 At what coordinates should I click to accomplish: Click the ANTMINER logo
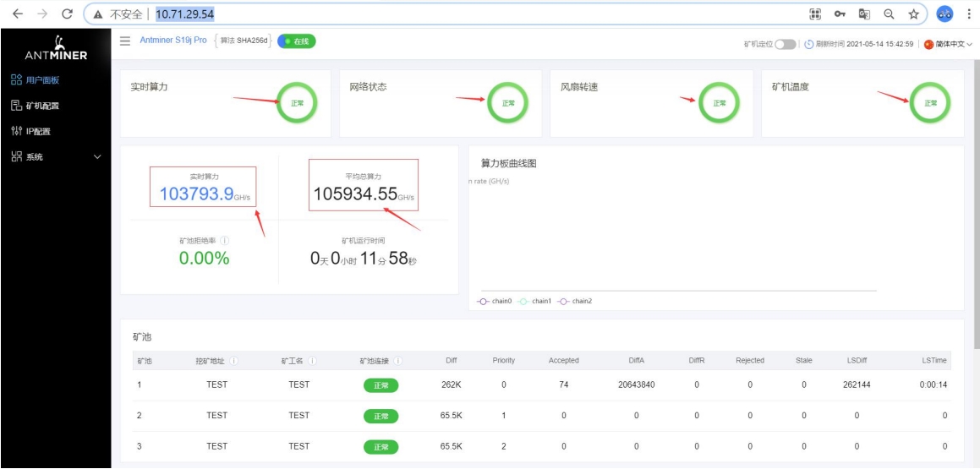(x=56, y=48)
